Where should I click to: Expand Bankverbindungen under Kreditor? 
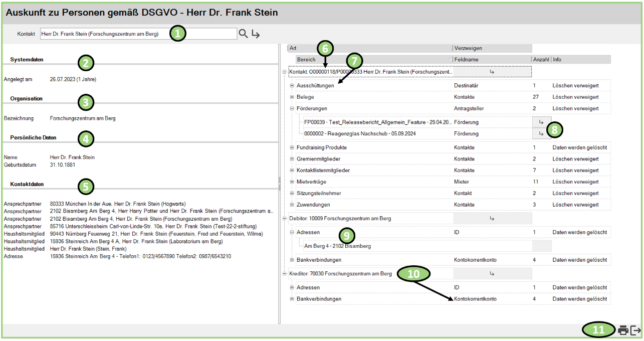[x=292, y=299]
